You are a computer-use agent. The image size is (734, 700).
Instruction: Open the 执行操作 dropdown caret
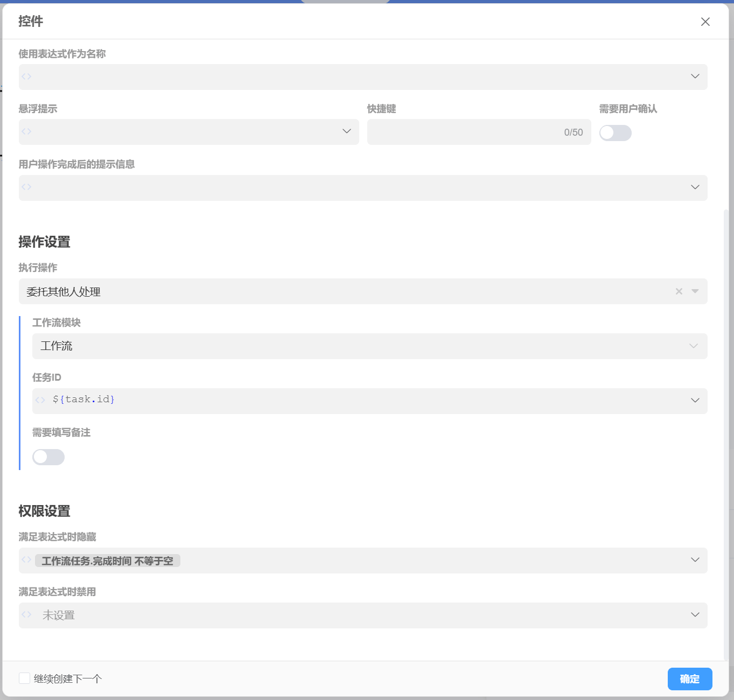695,291
